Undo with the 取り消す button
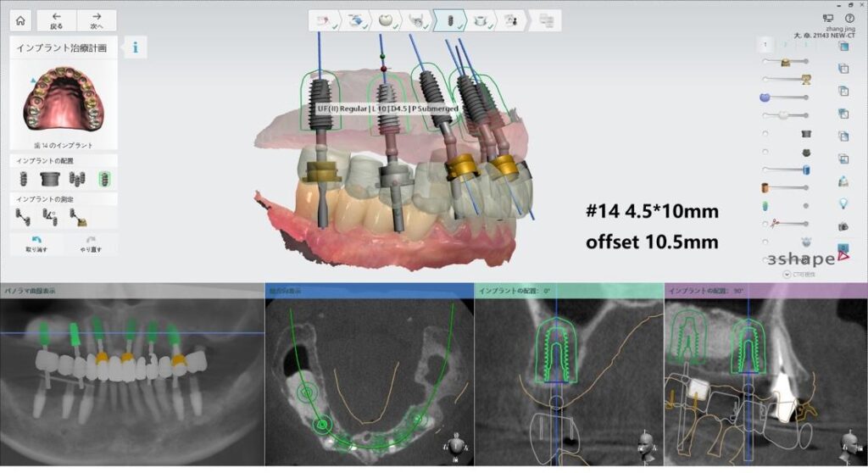 [x=36, y=244]
